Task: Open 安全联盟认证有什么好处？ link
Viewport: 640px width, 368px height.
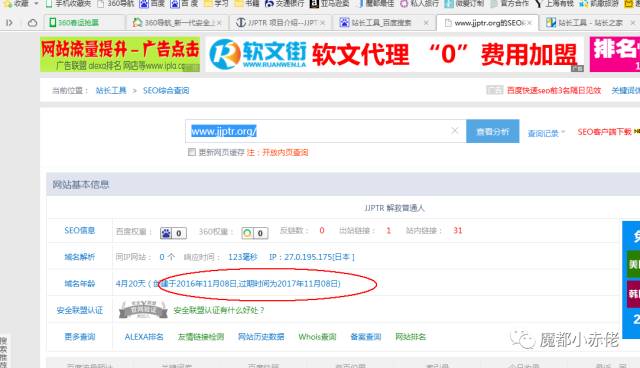Action: pyautogui.click(x=219, y=310)
